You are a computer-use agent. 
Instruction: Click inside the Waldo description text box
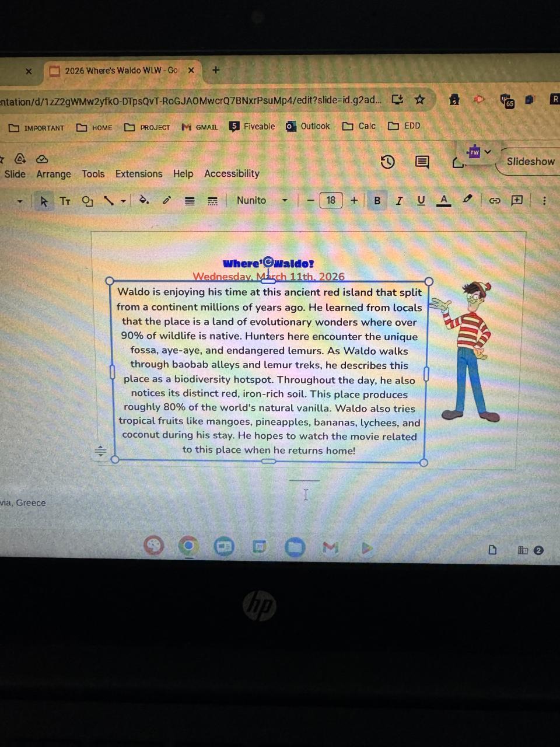pyautogui.click(x=269, y=371)
